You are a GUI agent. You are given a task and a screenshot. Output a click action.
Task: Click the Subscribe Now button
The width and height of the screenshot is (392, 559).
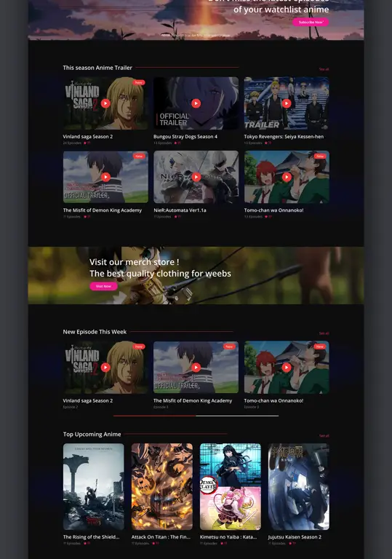coord(311,22)
